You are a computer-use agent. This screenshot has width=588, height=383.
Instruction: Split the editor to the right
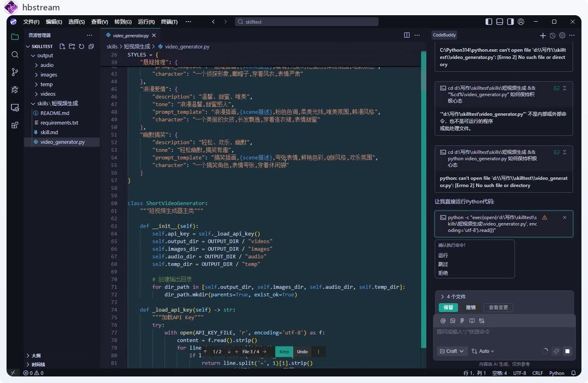coord(407,35)
